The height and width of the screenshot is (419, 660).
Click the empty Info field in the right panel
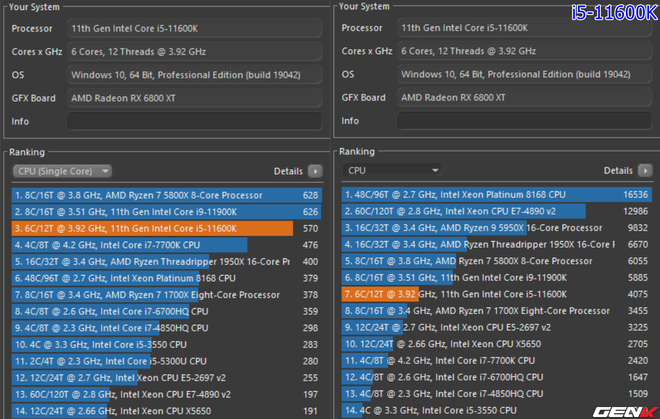525,121
